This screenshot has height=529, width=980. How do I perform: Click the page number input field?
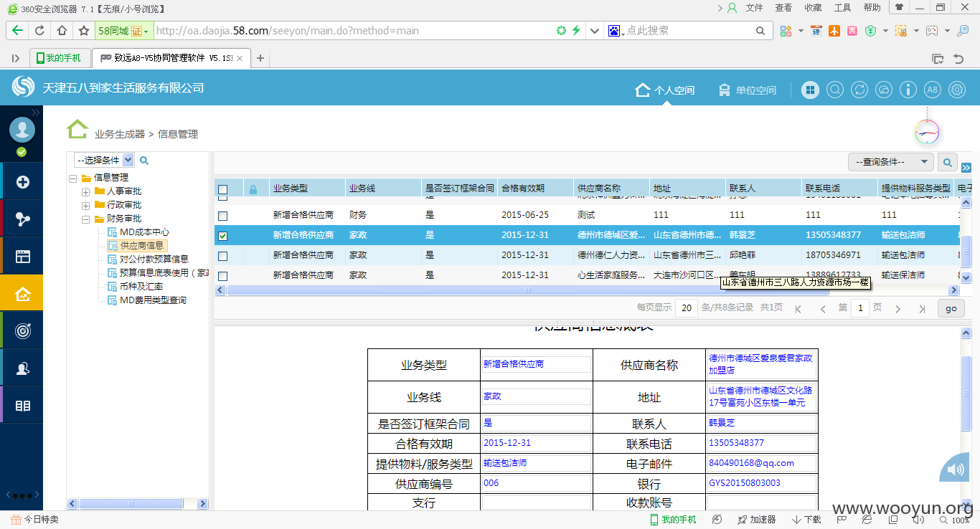(860, 308)
